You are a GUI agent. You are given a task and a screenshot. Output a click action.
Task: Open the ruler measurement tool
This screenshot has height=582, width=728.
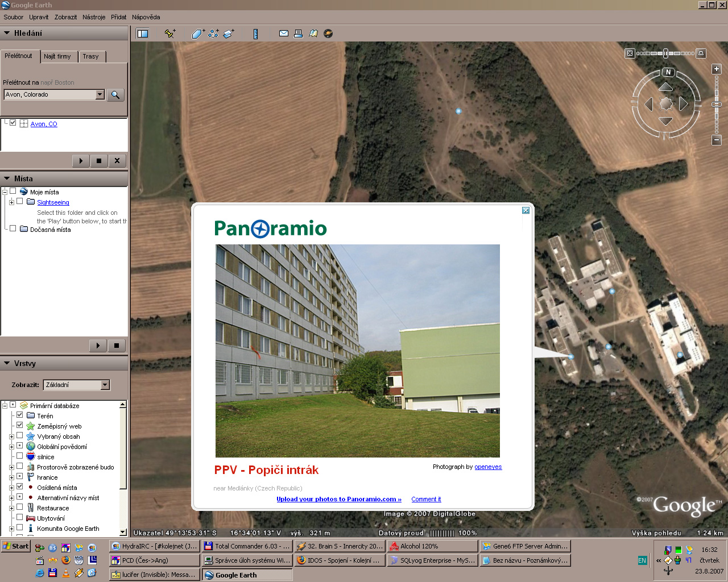(255, 34)
